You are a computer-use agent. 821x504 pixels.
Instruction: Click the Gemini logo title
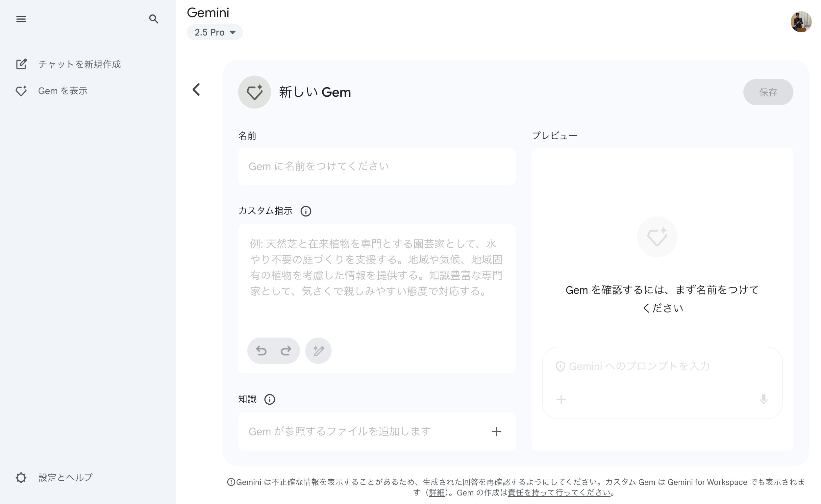(x=208, y=13)
